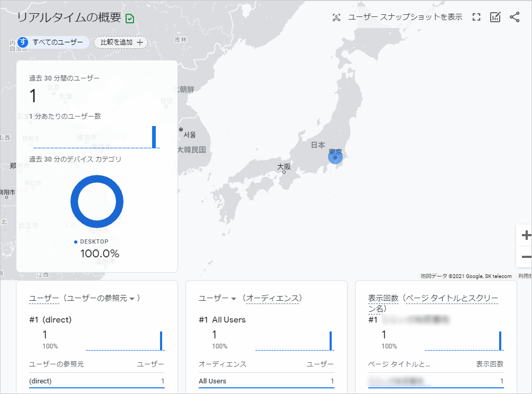Viewport: 532px width, 394px height.
Task: Click the Tokyo user bubble on map
Action: [x=335, y=157]
